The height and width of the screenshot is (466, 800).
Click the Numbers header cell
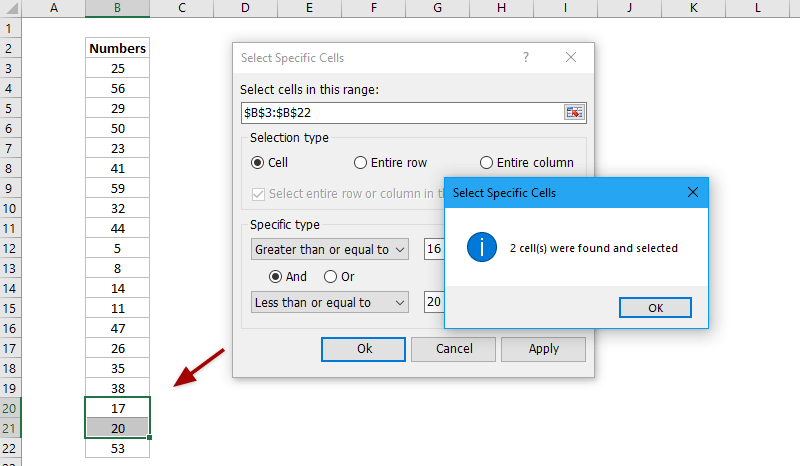pos(117,48)
